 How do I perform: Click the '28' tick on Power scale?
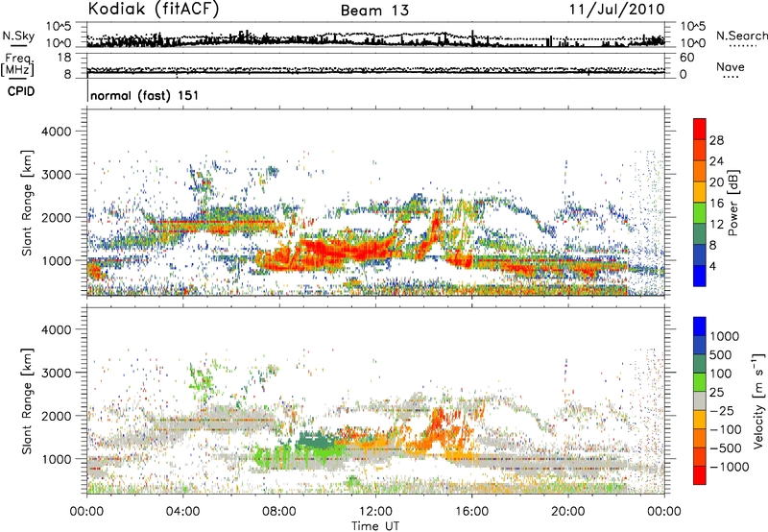tap(716, 140)
